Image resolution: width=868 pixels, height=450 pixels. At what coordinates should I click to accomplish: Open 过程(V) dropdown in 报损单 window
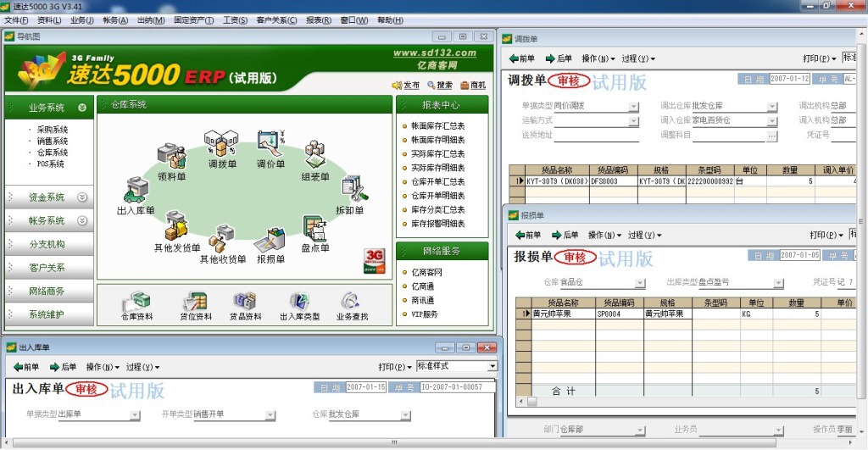click(644, 236)
